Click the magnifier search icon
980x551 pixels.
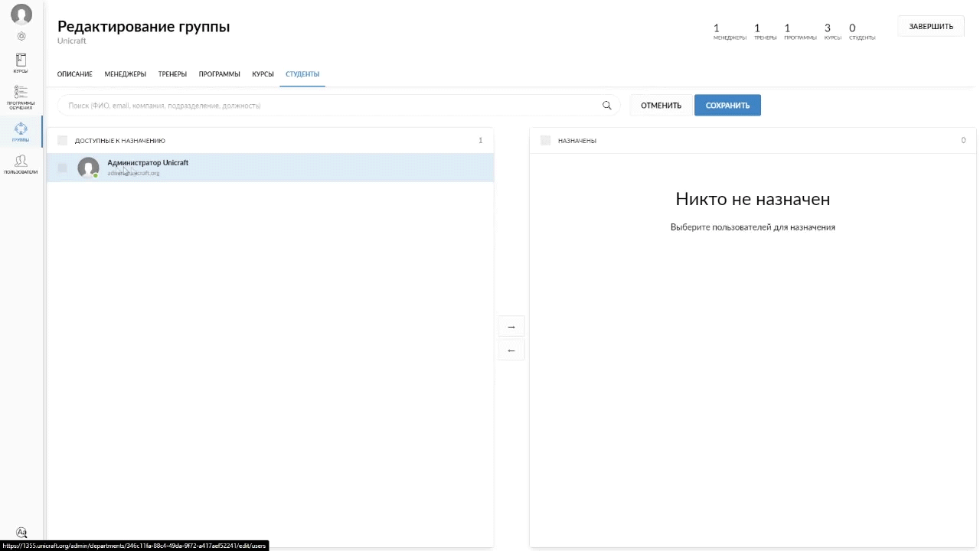click(607, 106)
